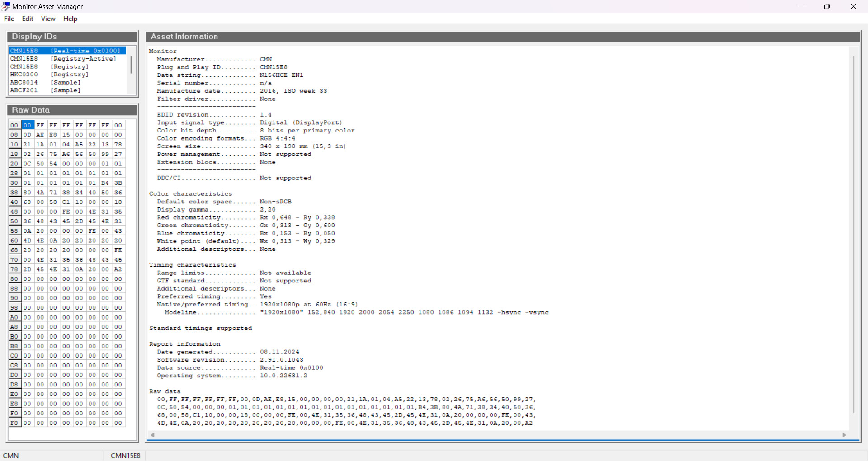The height and width of the screenshot is (461, 868).
Task: Open the View menu
Action: 48,19
